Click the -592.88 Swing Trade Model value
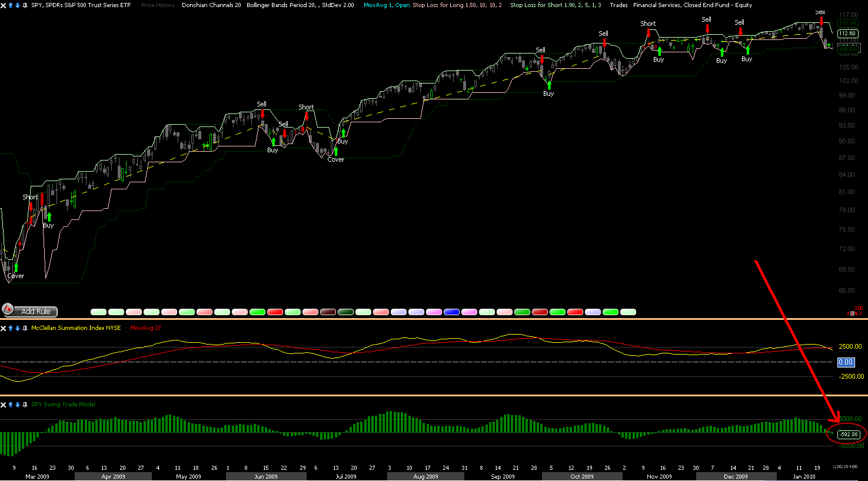This screenshot has height=481, width=868. pos(849,435)
